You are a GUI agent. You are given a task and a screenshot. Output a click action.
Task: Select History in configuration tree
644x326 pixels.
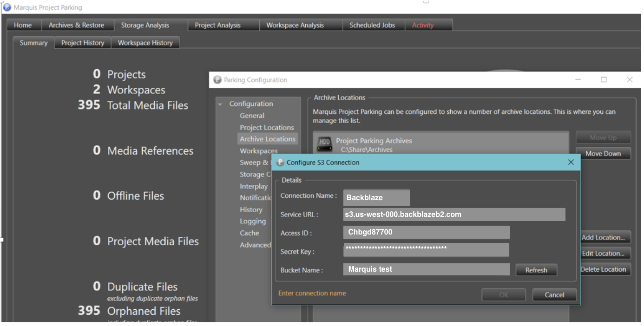pos(251,209)
